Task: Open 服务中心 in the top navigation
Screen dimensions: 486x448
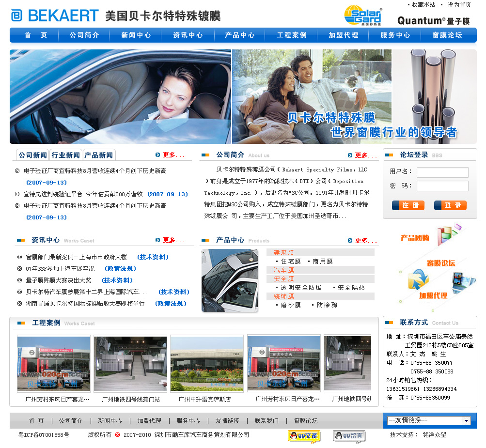Action: click(x=395, y=35)
